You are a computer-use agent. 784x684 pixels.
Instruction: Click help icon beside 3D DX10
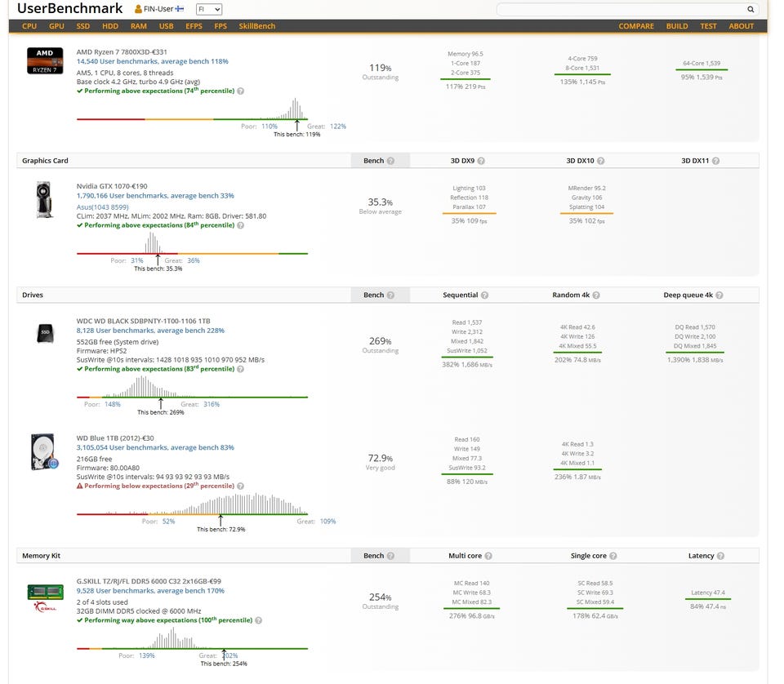pos(601,161)
